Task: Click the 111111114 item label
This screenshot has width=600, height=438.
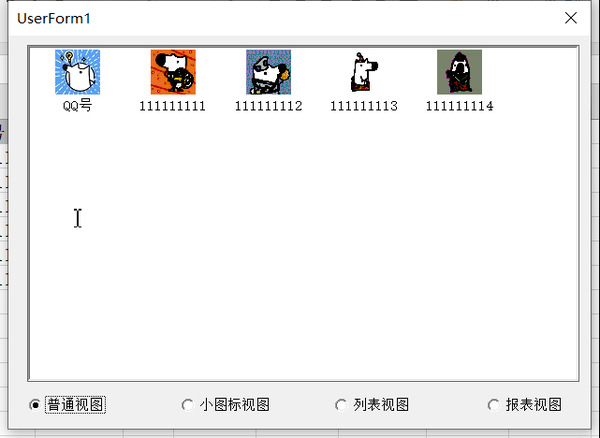Action: point(460,106)
